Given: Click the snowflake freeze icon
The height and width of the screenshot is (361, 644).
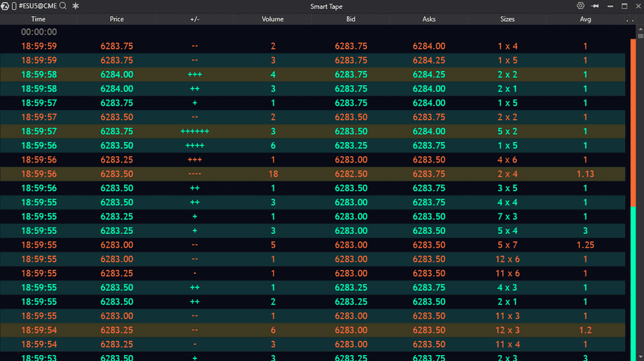Looking at the screenshot, I should (75, 6).
